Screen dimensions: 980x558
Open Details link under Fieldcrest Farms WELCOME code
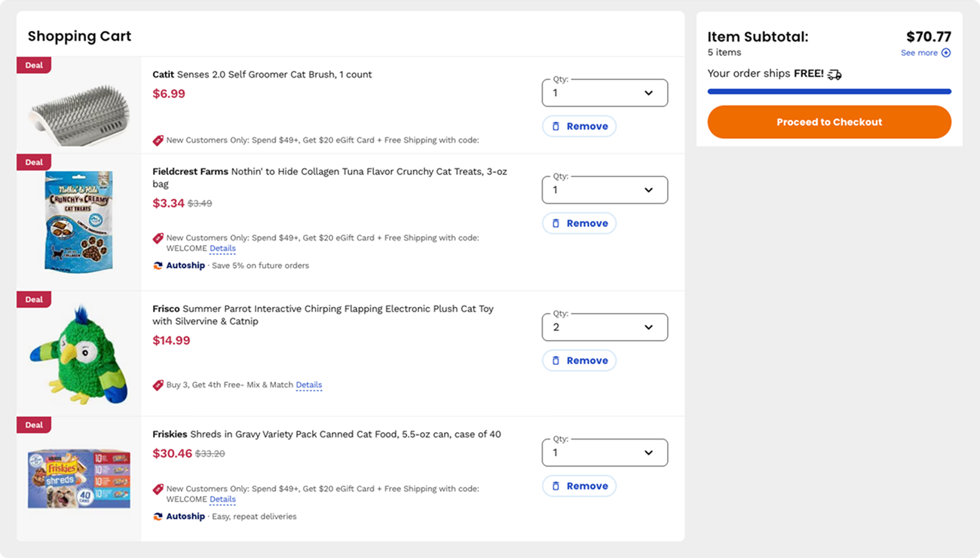pyautogui.click(x=222, y=249)
